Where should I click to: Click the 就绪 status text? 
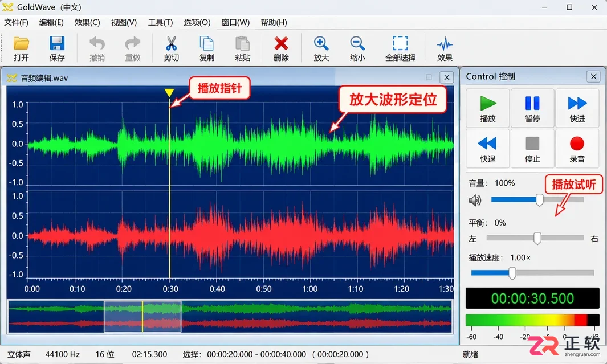pyautogui.click(x=470, y=354)
